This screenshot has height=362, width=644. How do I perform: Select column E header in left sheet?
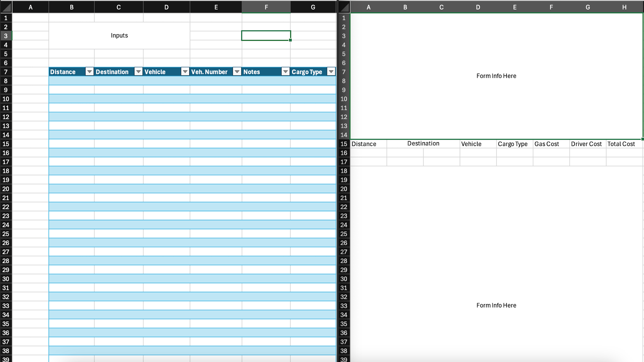216,7
